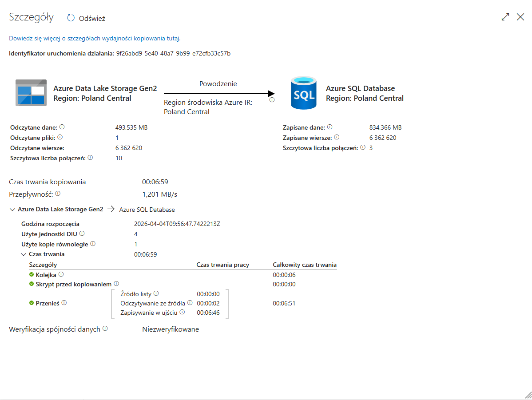Show info for Przenieś

64,303
